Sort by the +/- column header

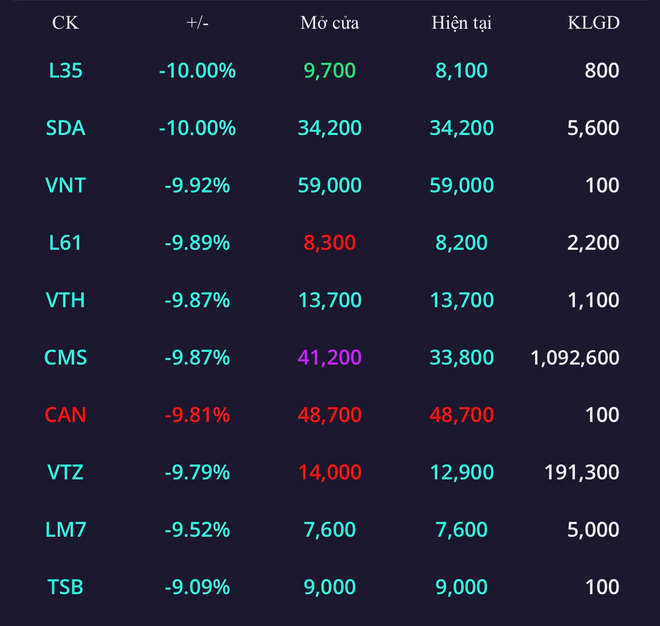[x=197, y=23]
